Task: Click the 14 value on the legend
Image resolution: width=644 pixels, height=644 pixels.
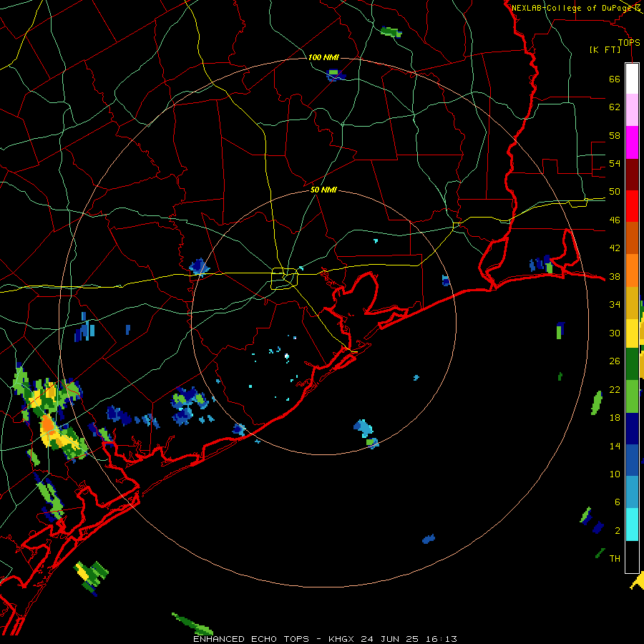Action: pyautogui.click(x=615, y=446)
